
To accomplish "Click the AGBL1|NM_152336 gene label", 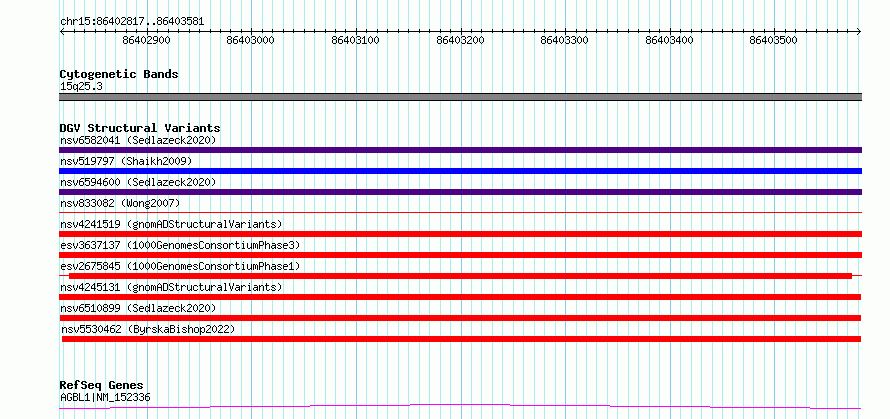I will (x=105, y=397).
